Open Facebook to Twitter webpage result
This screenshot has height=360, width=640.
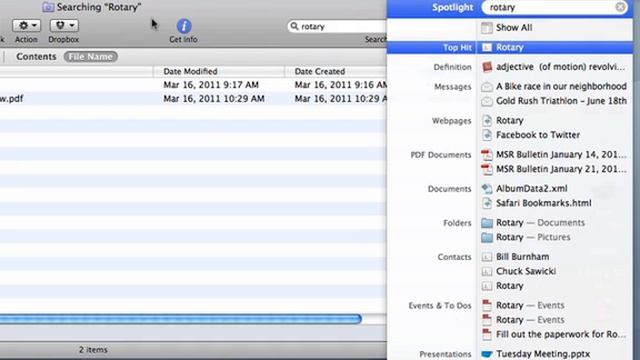tap(538, 135)
